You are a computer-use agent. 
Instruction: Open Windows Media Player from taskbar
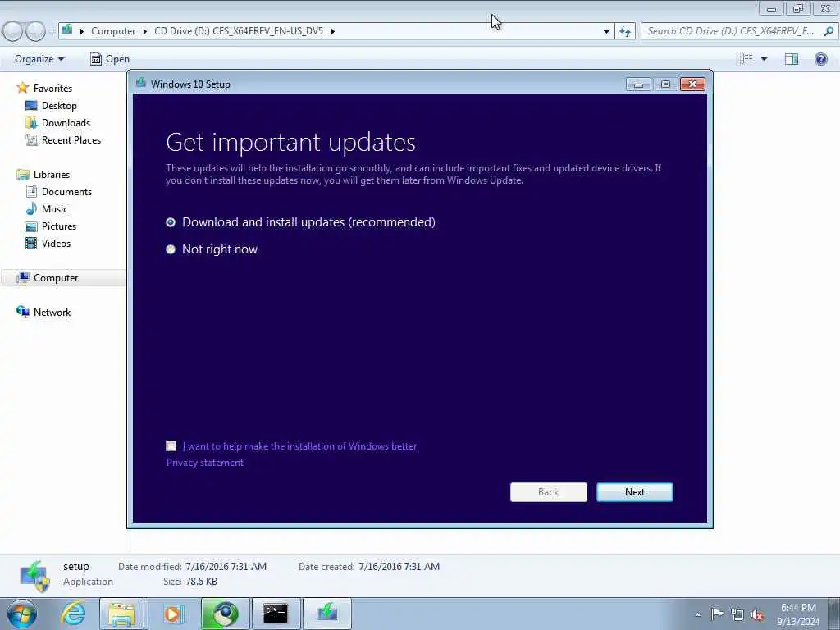pyautogui.click(x=172, y=614)
